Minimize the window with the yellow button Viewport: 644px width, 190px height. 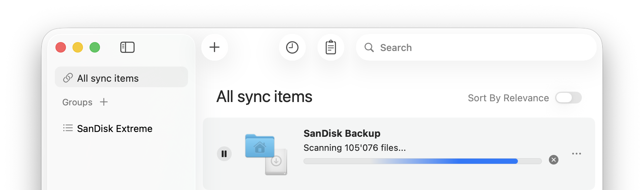(78, 47)
